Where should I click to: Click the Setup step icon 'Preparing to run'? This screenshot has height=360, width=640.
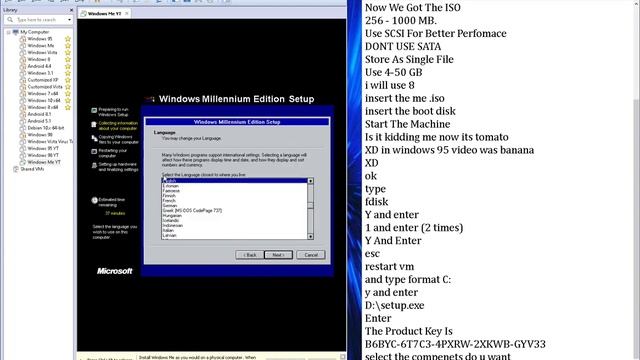(94, 110)
